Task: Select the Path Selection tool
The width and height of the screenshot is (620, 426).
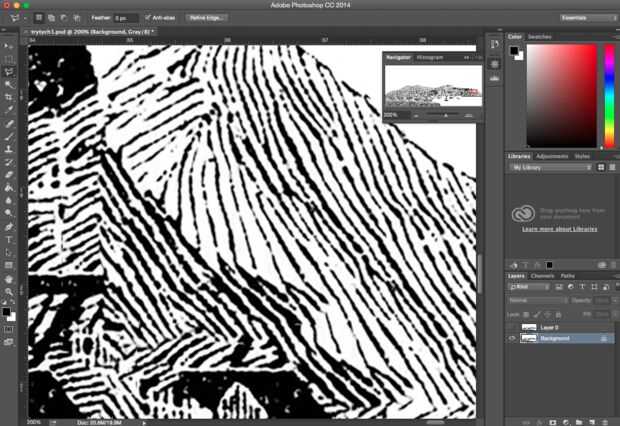Action: tap(8, 252)
